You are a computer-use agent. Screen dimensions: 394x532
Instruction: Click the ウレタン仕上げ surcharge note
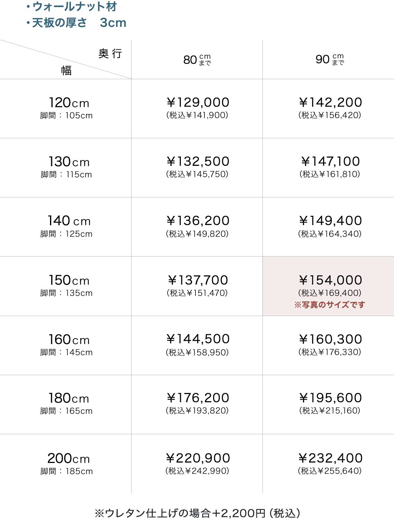(197, 513)
